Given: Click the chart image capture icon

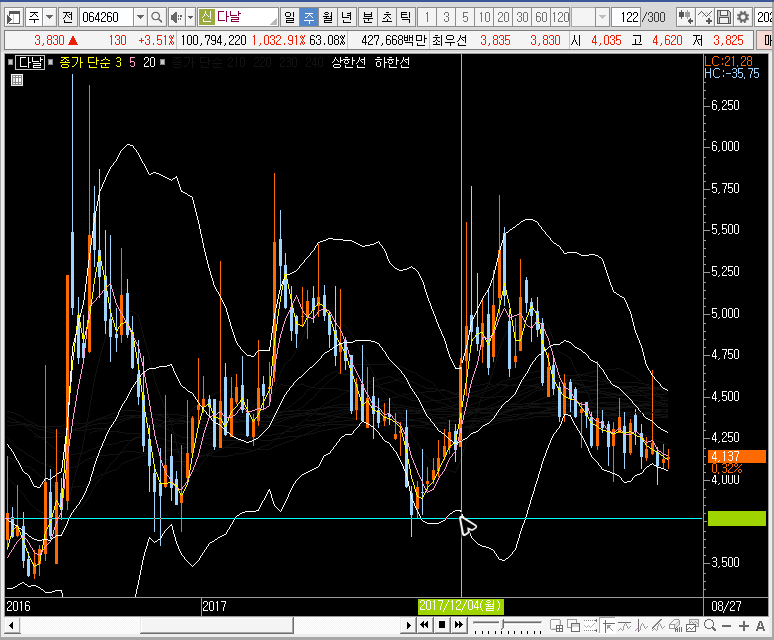Looking at the screenshot, I should (x=692, y=626).
